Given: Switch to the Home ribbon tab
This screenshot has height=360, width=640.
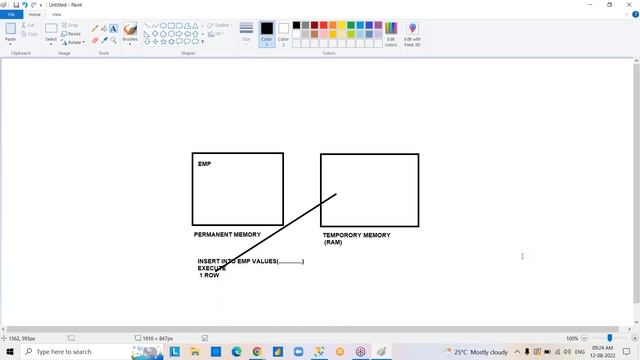Looking at the screenshot, I should point(35,14).
